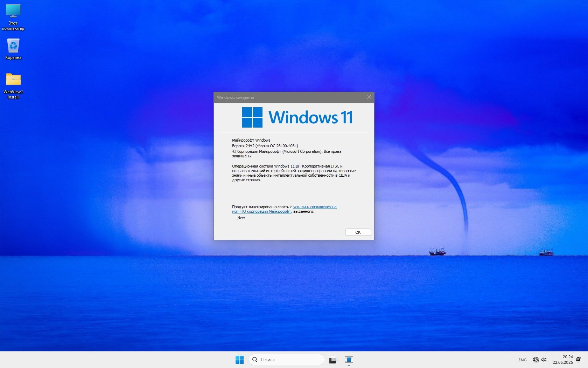Open notifications via the bell icon
Screen dimensions: 588x368
coord(578,360)
